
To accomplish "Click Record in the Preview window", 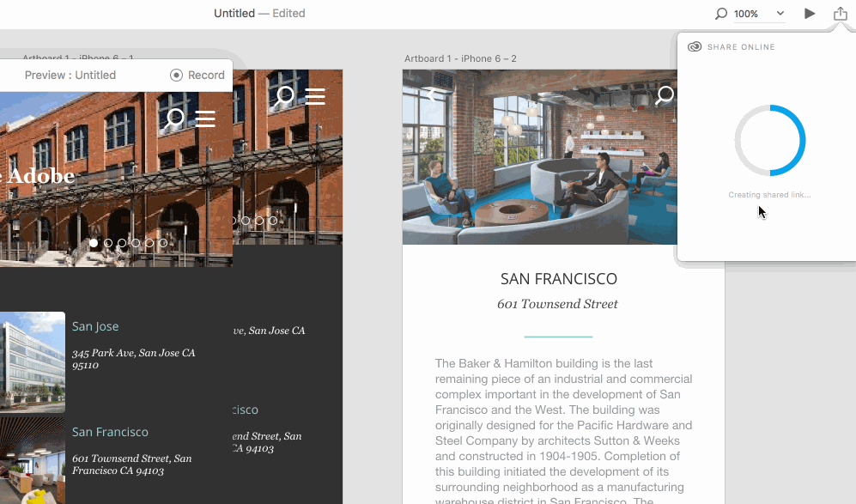I will pos(197,75).
